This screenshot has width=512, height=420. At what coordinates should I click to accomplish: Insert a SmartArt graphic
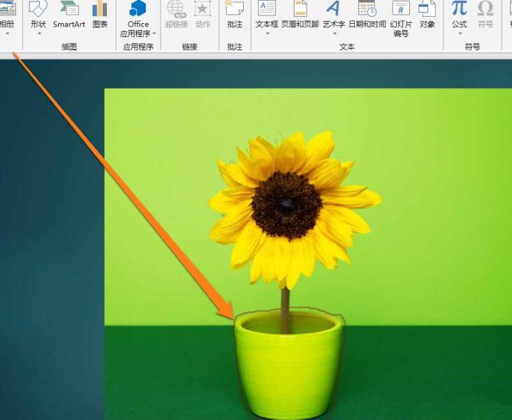point(69,15)
